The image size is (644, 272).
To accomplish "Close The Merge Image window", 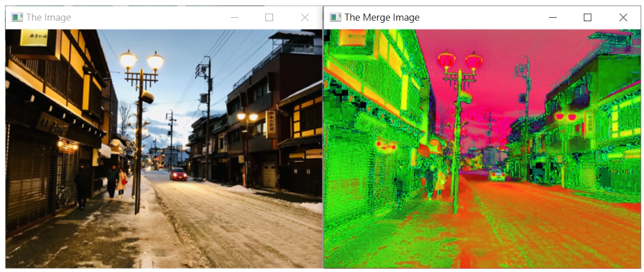I will pyautogui.click(x=623, y=17).
